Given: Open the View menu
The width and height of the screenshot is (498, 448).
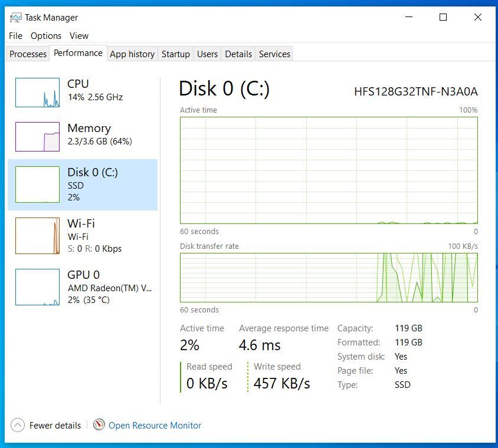Looking at the screenshot, I should (78, 36).
